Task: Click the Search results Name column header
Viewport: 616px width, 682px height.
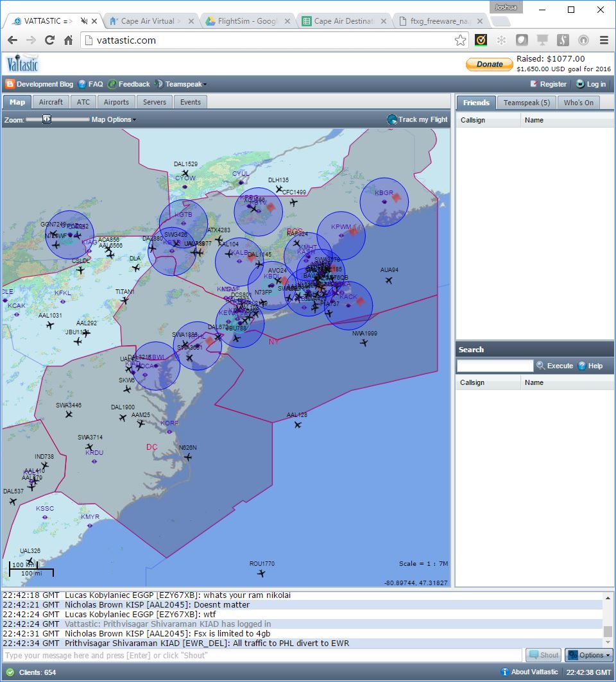Action: 567,382
